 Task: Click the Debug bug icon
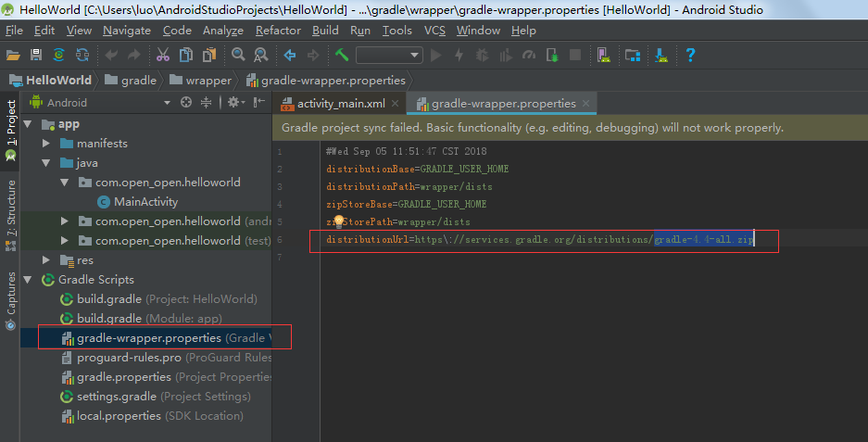482,55
